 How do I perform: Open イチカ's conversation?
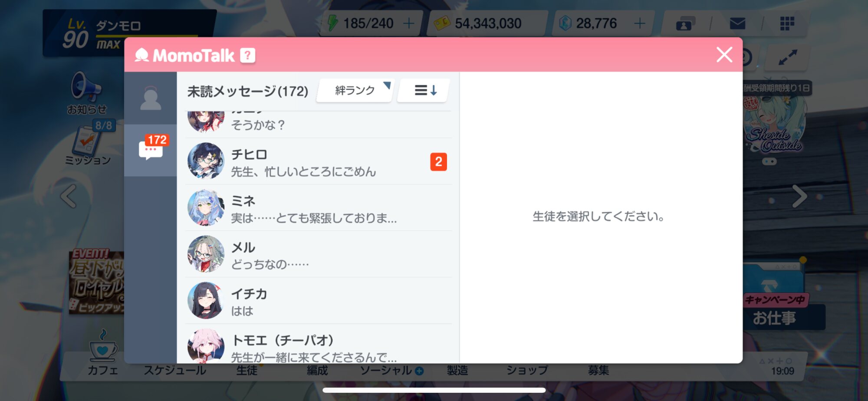tap(319, 301)
